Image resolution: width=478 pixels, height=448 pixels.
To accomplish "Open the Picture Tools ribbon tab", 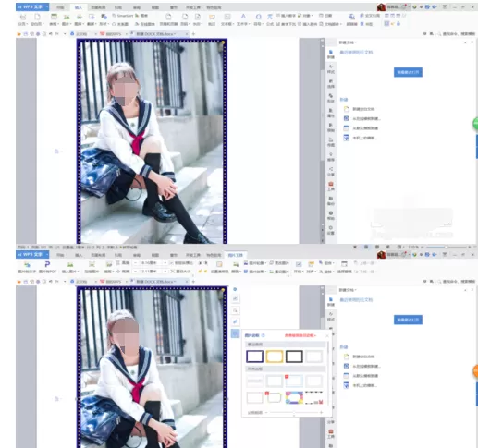I will 236,255.
